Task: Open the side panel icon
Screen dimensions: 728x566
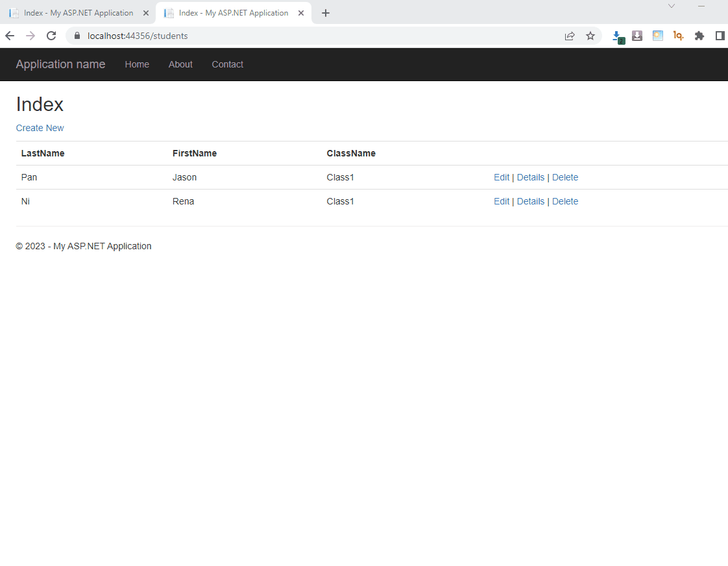Action: pyautogui.click(x=720, y=36)
